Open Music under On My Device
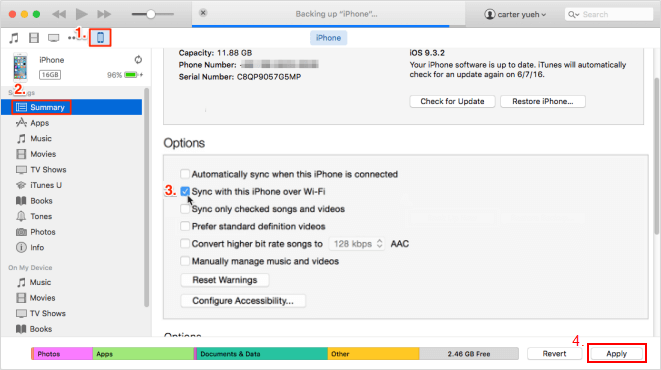Image resolution: width=661 pixels, height=370 pixels. [40, 282]
